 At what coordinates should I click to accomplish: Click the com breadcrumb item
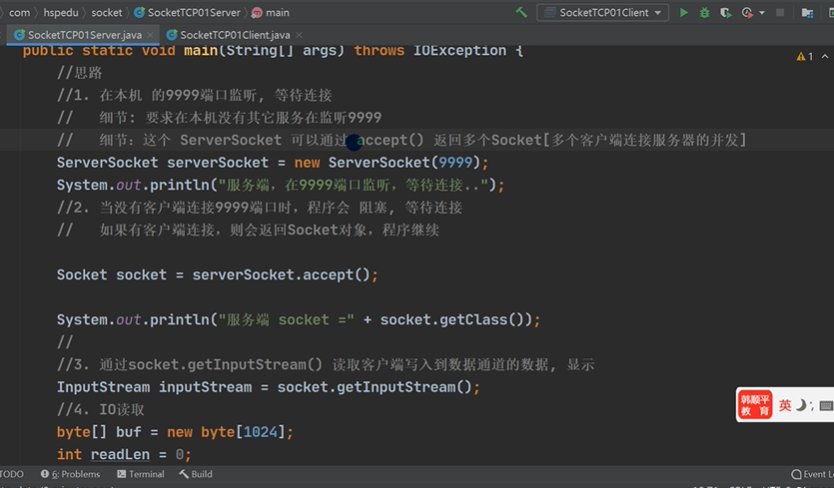pyautogui.click(x=19, y=12)
